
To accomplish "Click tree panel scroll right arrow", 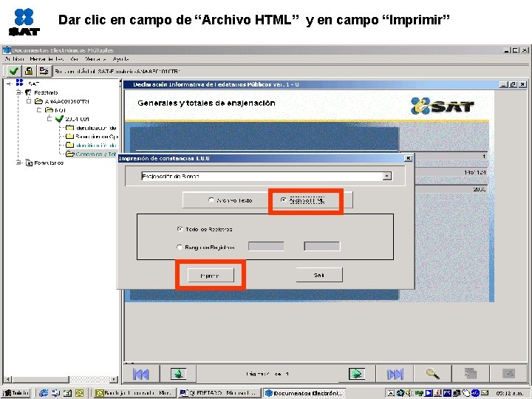I will 115,379.
